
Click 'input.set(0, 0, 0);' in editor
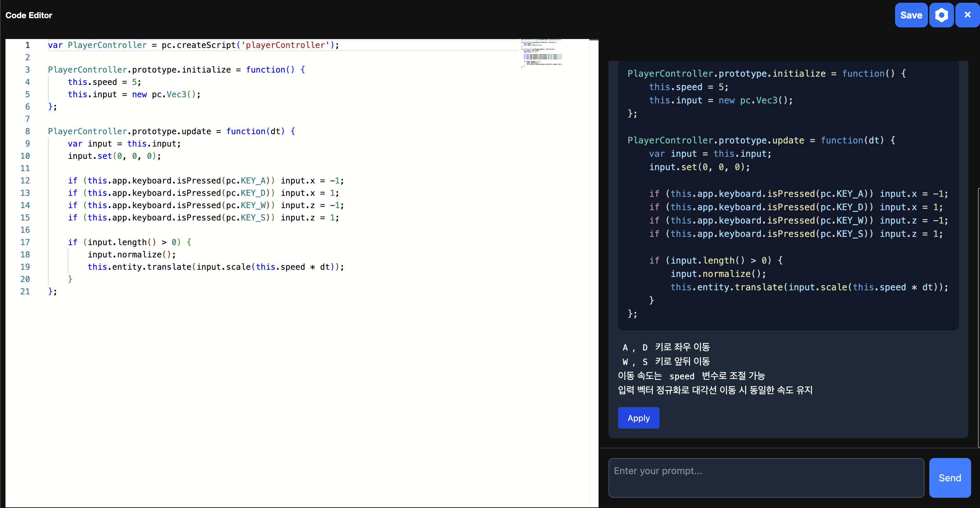(114, 156)
